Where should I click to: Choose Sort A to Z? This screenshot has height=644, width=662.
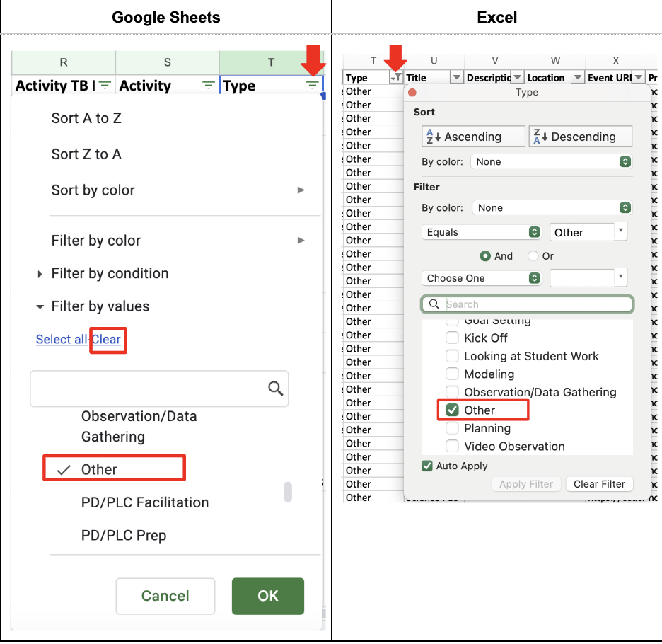[x=86, y=118]
